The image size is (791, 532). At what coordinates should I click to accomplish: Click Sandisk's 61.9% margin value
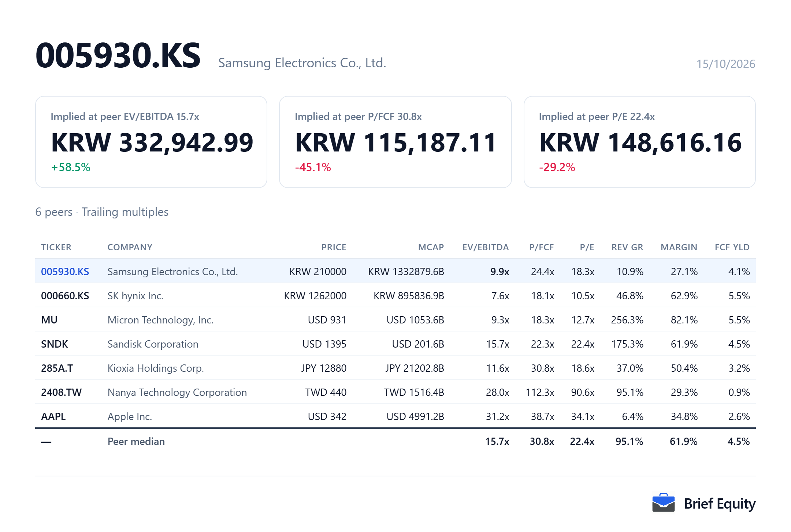[684, 344]
